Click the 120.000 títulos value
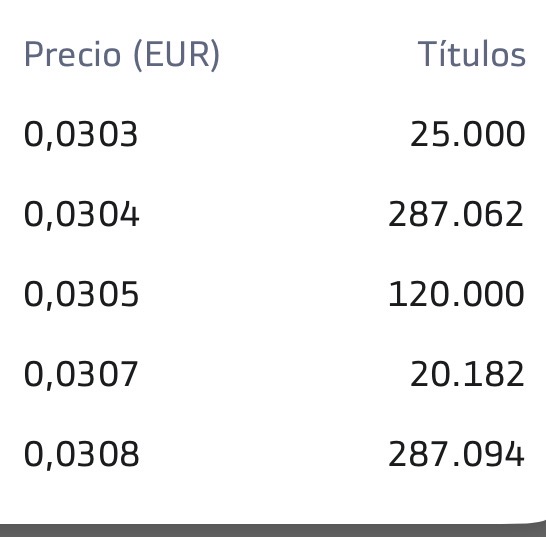 (x=456, y=294)
